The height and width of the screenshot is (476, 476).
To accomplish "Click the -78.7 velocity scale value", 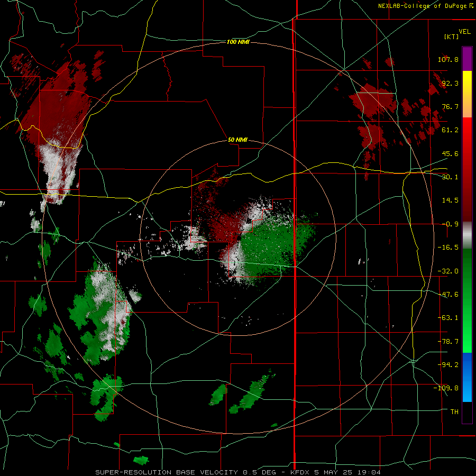I will pyautogui.click(x=448, y=342).
